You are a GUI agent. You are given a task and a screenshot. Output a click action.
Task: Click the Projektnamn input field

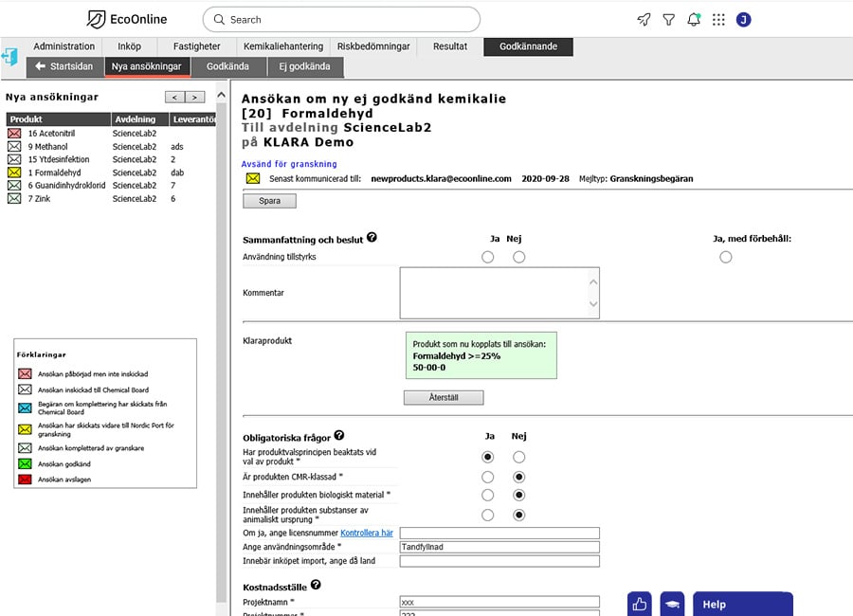[499, 602]
